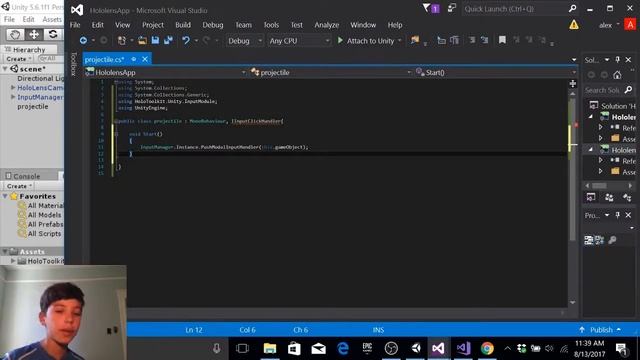
Task: Toggle bookmark on current line
Action: click(x=502, y=40)
